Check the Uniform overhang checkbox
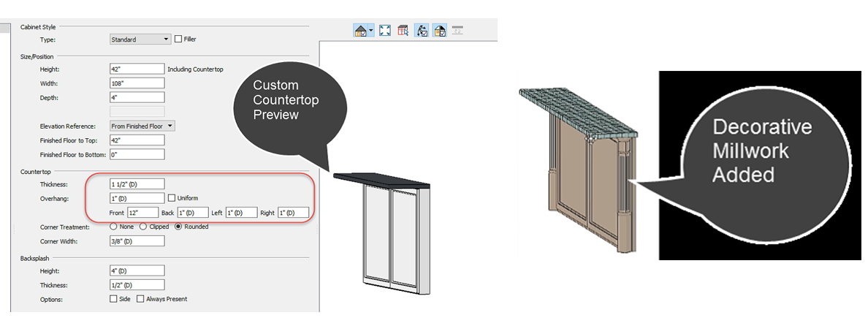Screen dimensions: 868x326 [172, 198]
